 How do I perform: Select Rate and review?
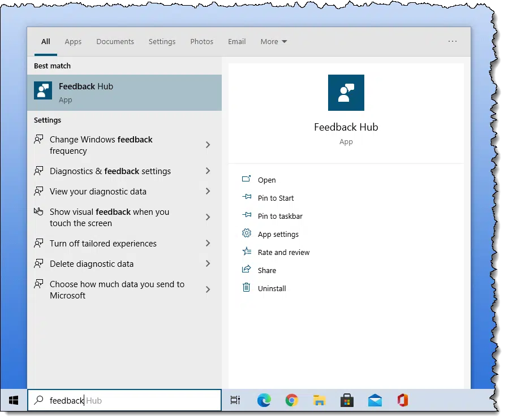[x=284, y=253]
